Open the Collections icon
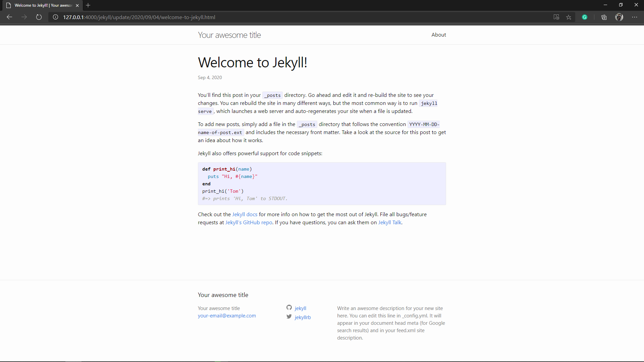Image resolution: width=644 pixels, height=362 pixels. (604, 17)
